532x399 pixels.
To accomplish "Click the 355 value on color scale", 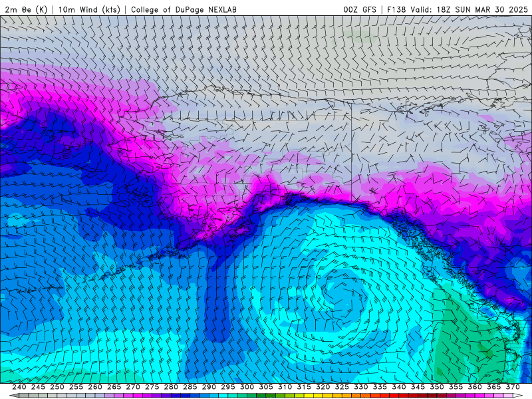I will (x=456, y=387).
